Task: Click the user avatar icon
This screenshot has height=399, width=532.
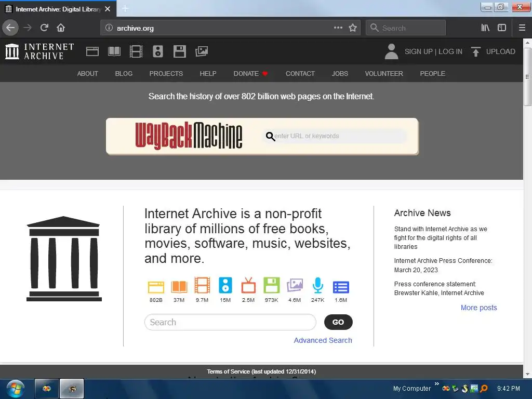Action: click(x=392, y=51)
